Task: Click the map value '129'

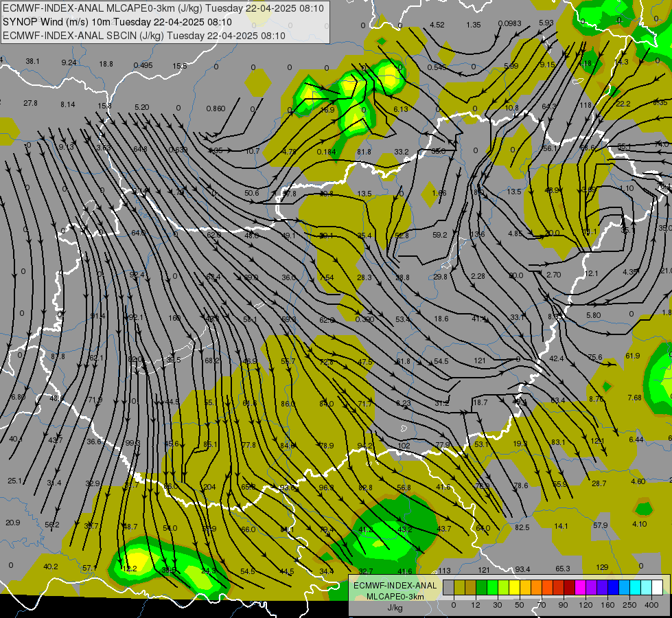Action: click(602, 567)
